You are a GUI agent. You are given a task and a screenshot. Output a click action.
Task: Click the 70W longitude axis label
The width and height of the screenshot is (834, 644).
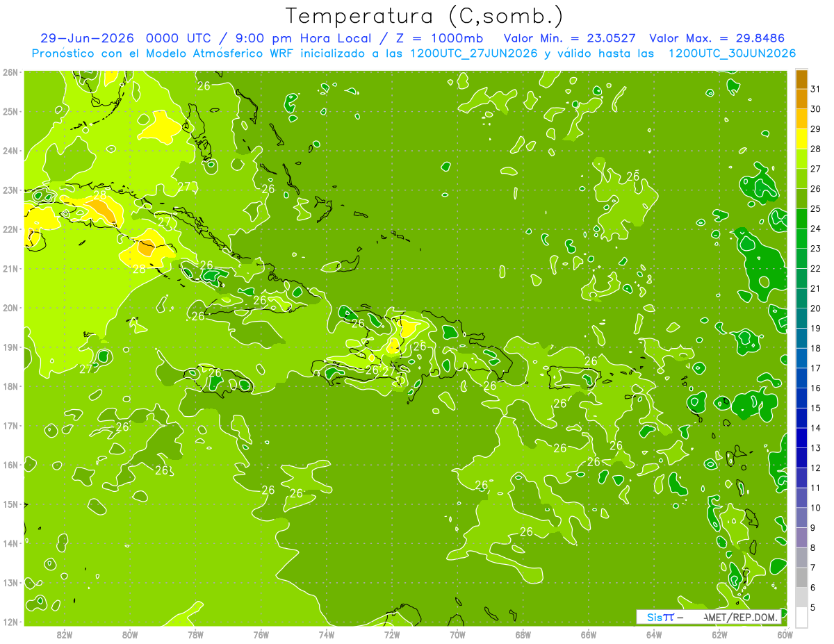pos(457,634)
